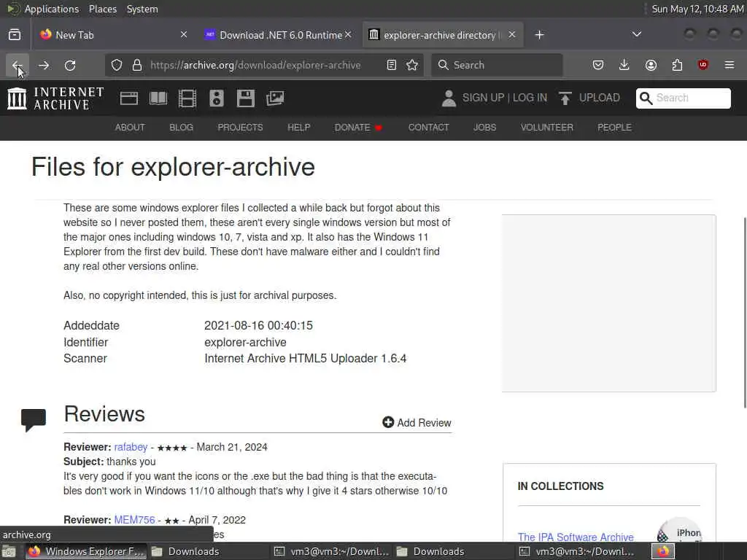
Task: Open the Firefox hamburger menu
Action: click(729, 65)
